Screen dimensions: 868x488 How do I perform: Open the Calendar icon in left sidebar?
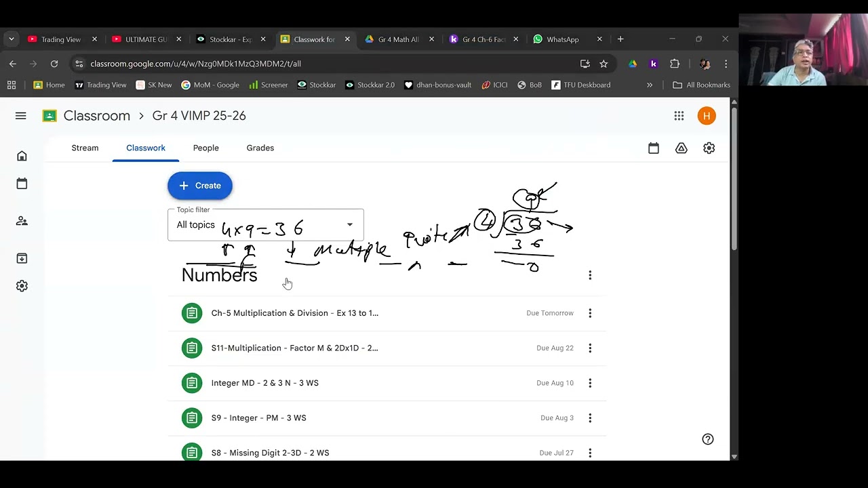click(22, 184)
